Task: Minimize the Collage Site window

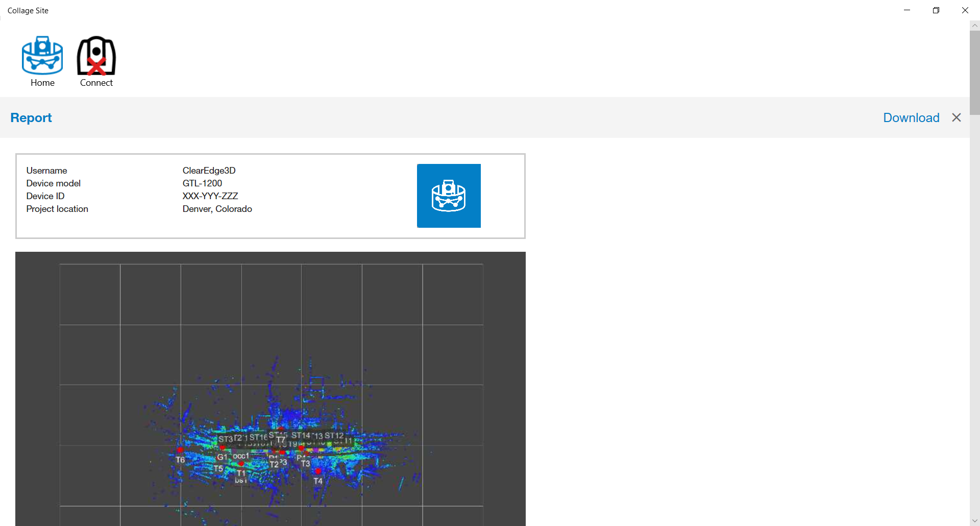Action: (x=906, y=10)
